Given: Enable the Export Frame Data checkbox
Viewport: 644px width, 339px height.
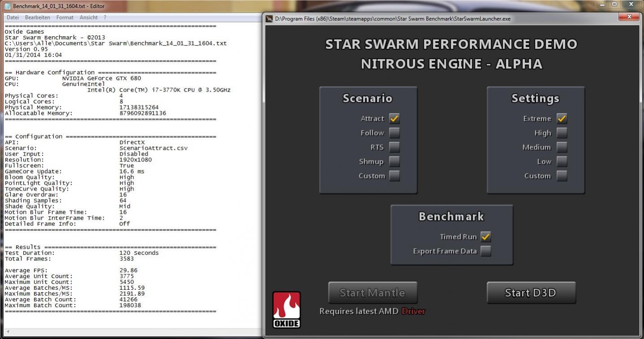Looking at the screenshot, I should (486, 251).
